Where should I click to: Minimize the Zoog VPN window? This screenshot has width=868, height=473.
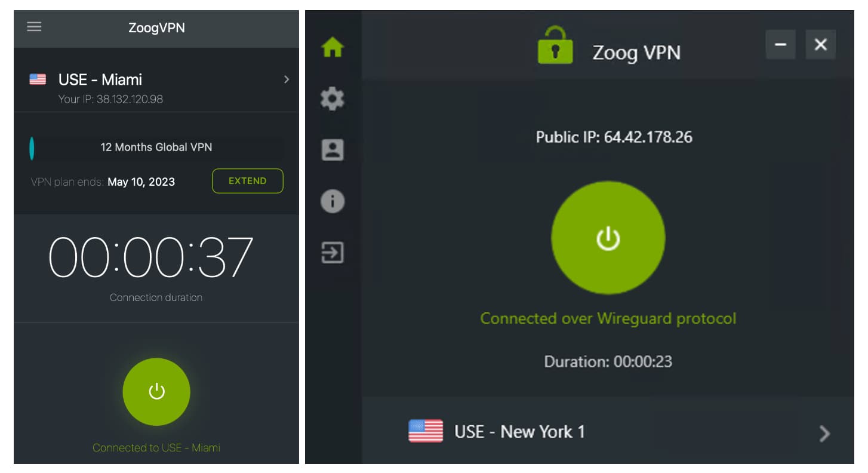(781, 45)
